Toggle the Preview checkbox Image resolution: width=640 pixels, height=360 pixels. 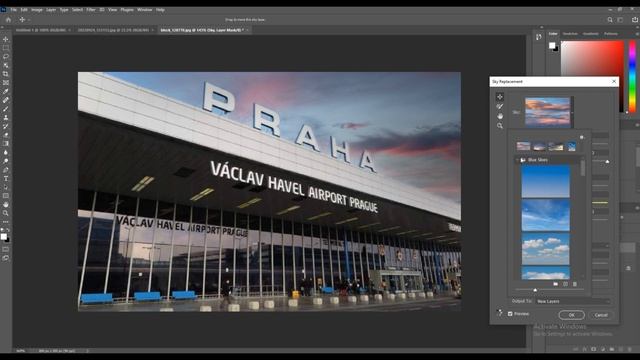[x=510, y=314]
